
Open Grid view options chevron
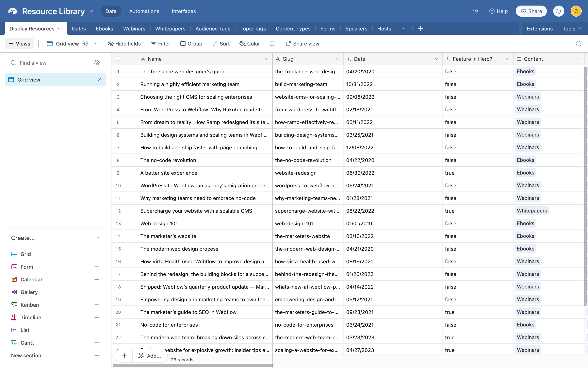tap(95, 44)
